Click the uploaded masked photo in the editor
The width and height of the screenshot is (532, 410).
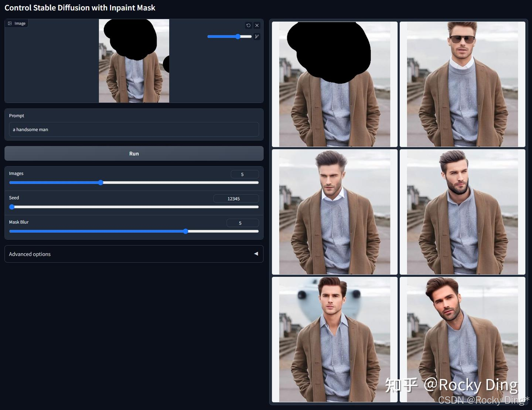(134, 61)
